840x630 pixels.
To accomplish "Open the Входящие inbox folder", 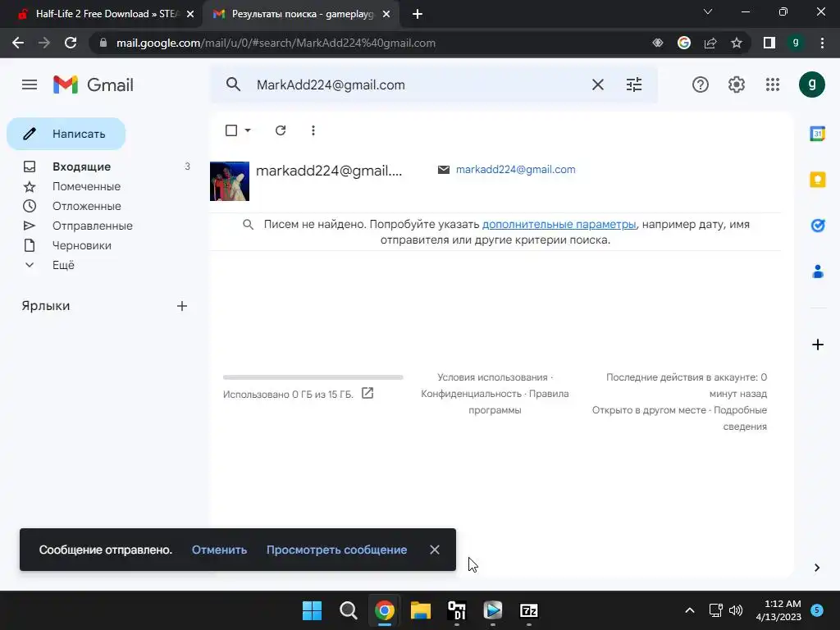I will [81, 167].
